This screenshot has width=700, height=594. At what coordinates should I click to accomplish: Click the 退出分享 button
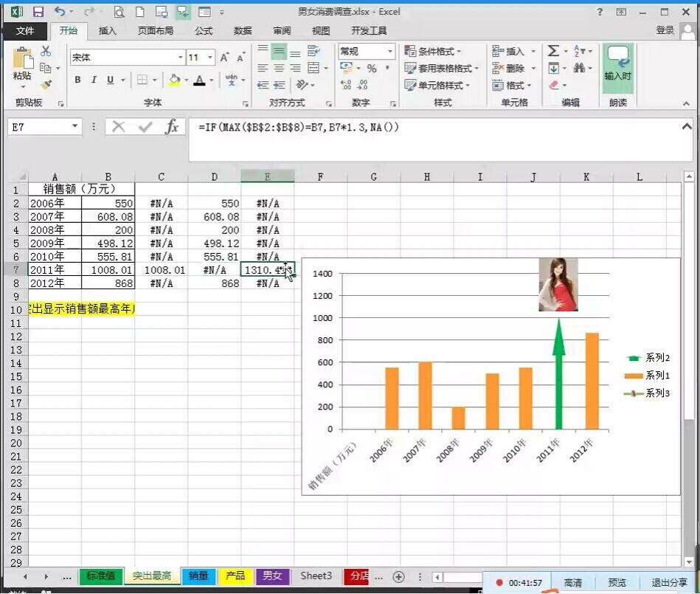[x=669, y=582]
